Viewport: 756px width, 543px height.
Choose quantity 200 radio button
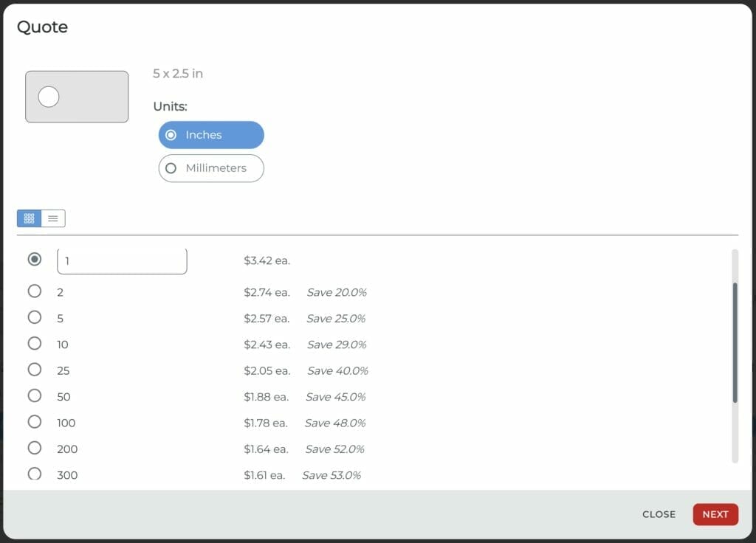pos(35,449)
